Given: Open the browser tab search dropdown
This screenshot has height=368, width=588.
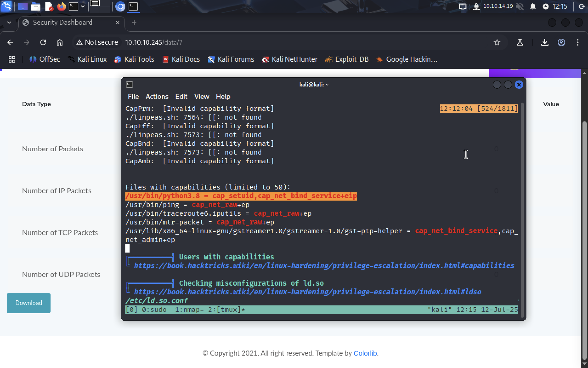Looking at the screenshot, I should click(9, 23).
